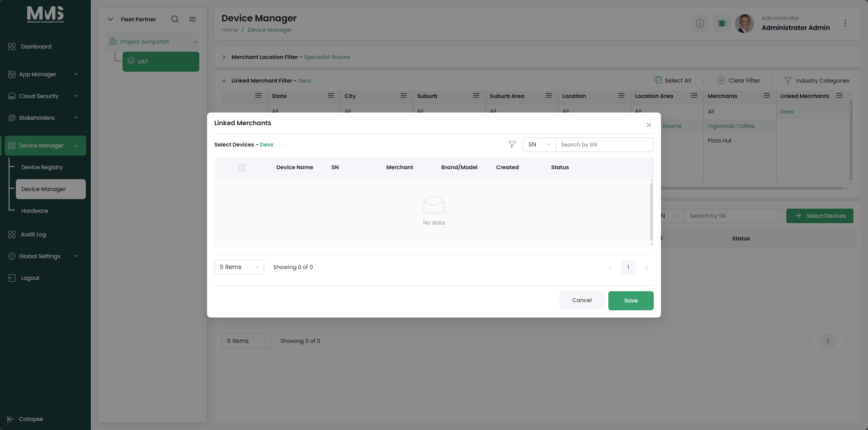Open Linked Merchants column menu icon
Viewport: 868px width, 430px height.
(839, 96)
